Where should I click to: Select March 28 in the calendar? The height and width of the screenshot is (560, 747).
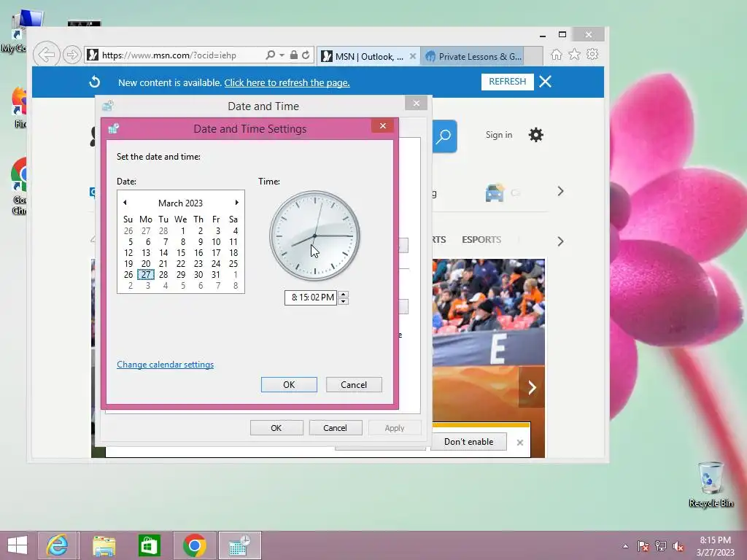click(x=163, y=274)
